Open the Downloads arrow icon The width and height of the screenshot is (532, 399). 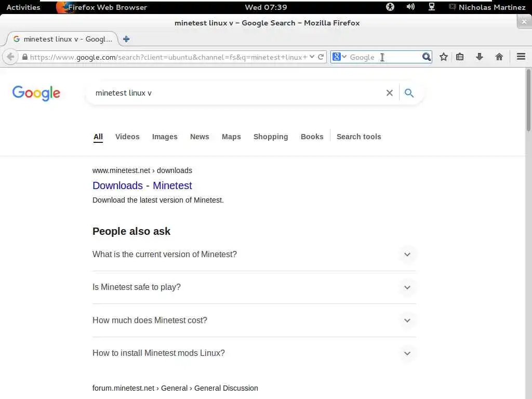point(479,57)
